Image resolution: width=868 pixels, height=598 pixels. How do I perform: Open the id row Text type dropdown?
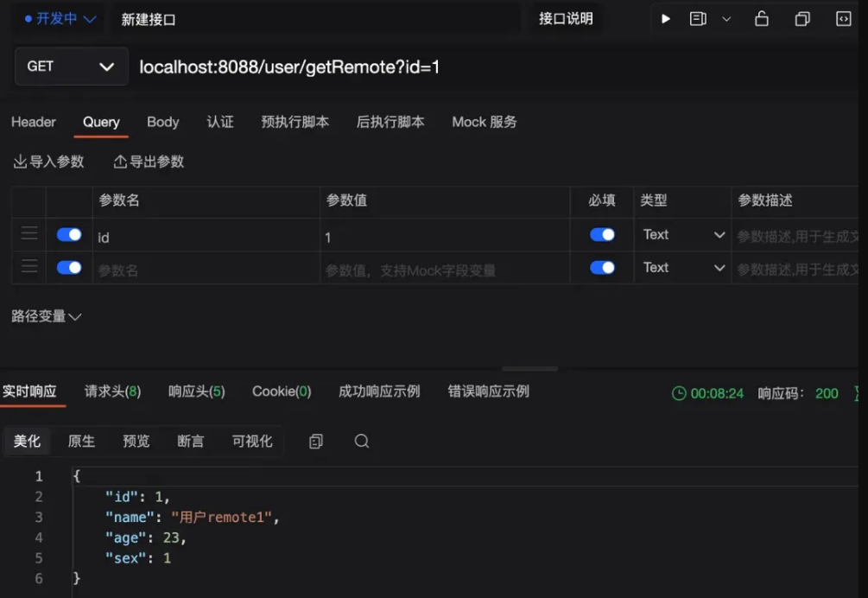(x=683, y=235)
